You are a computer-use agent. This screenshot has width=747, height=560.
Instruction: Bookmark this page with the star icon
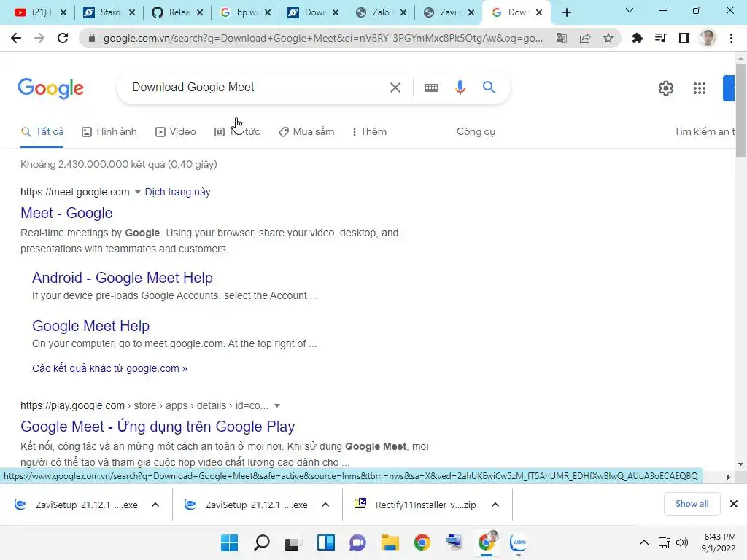point(608,38)
